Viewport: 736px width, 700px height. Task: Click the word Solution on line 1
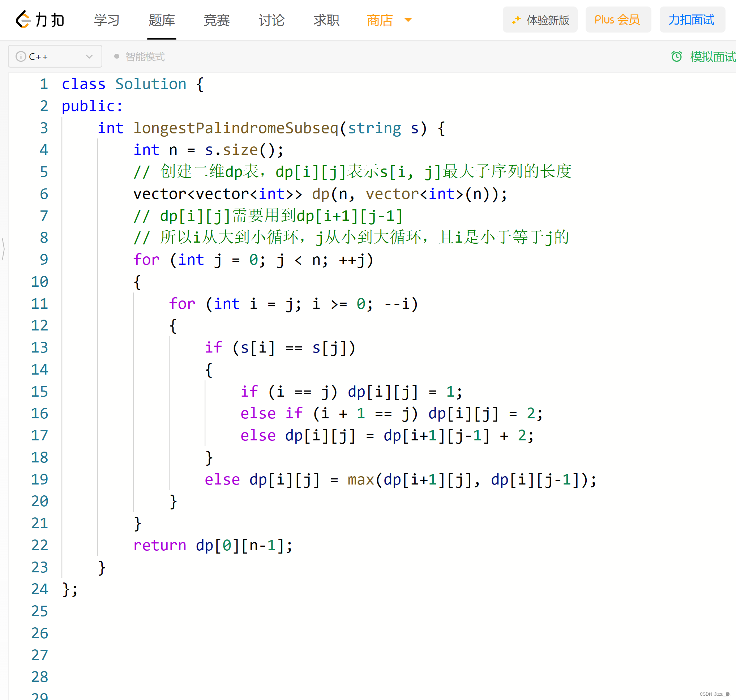151,84
